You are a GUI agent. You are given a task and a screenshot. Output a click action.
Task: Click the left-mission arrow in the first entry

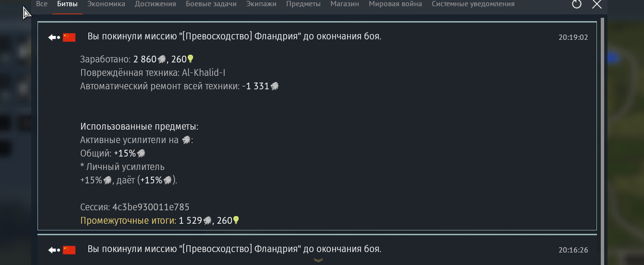point(54,37)
